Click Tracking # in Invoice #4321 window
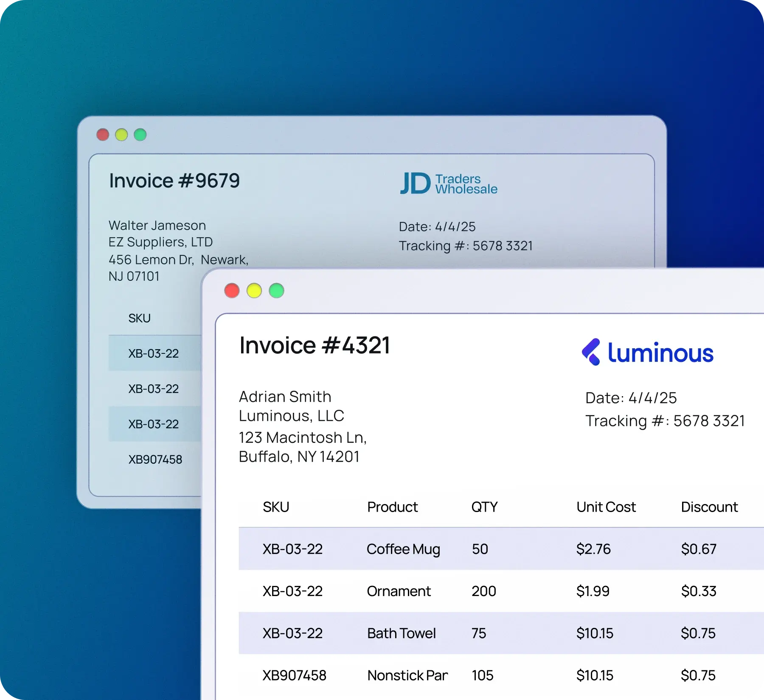This screenshot has height=700, width=764. point(665,421)
